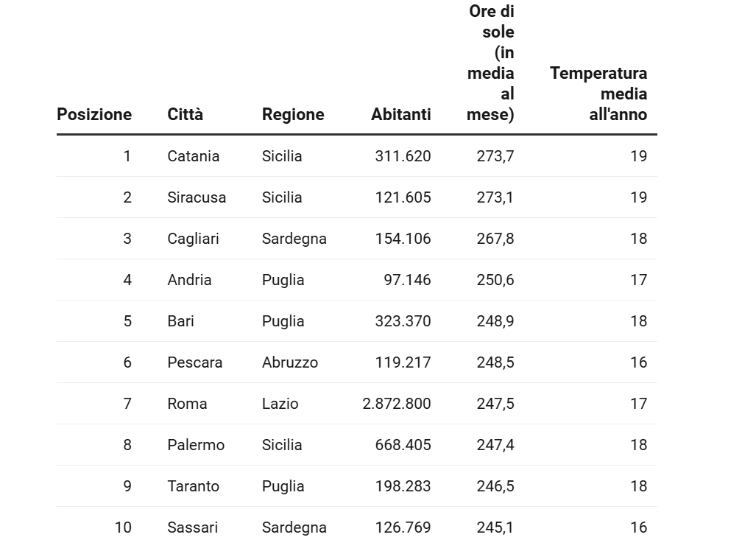Click the Palermo city cell
Viewport: 756px width, 540px height.
[196, 445]
